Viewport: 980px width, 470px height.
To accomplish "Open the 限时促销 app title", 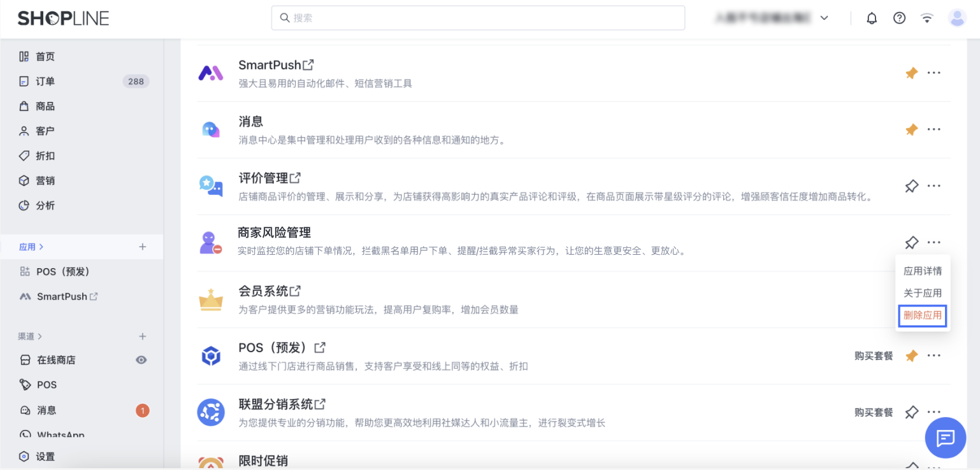I will pos(263,460).
